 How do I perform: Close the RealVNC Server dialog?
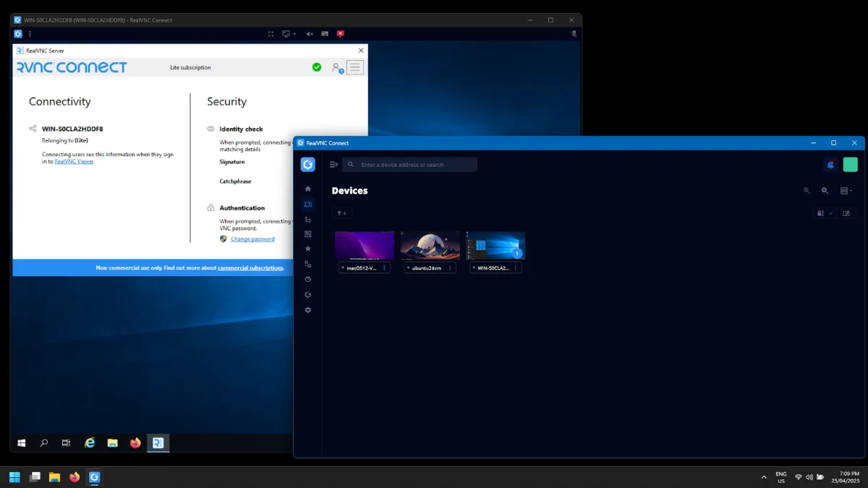361,51
